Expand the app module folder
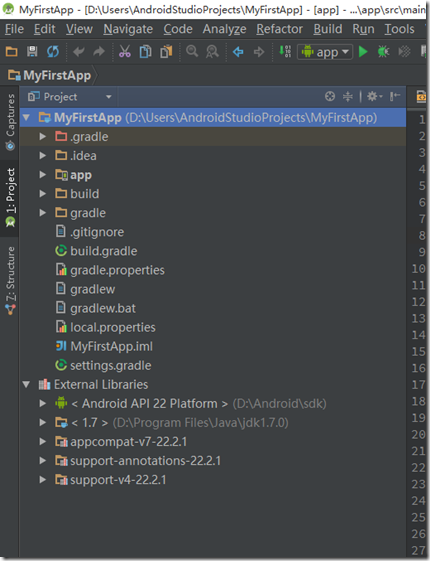 click(x=43, y=175)
